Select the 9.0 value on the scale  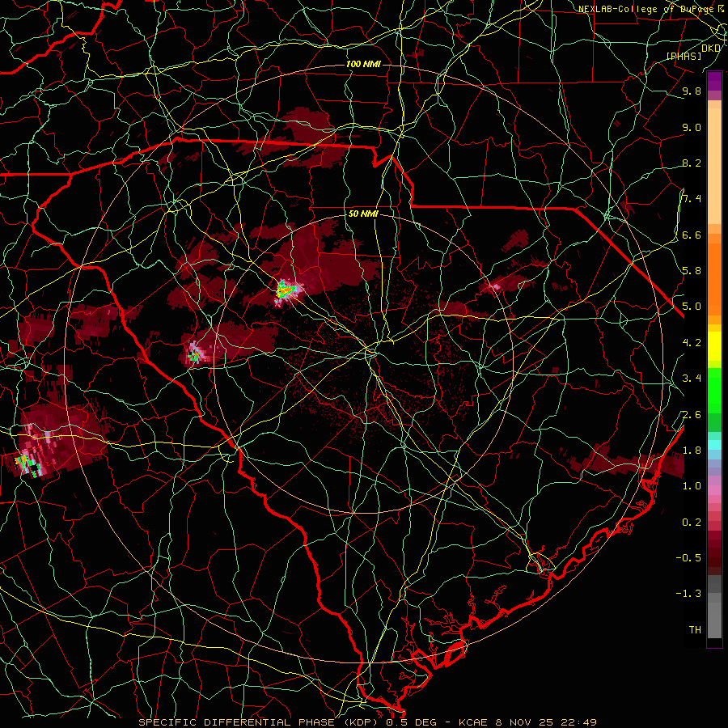tap(692, 127)
